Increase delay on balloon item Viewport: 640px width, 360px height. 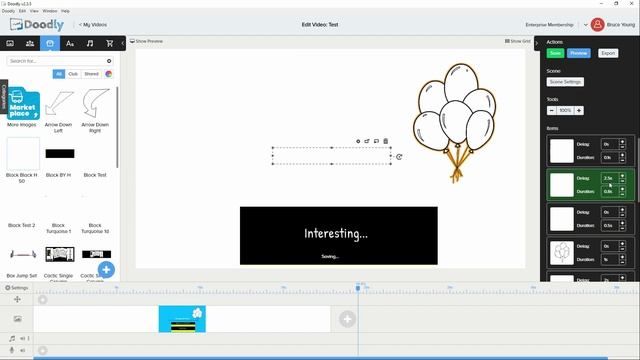[622, 244]
